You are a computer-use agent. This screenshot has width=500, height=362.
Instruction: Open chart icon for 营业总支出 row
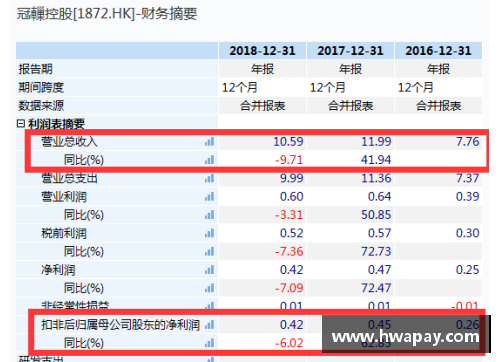coord(209,178)
